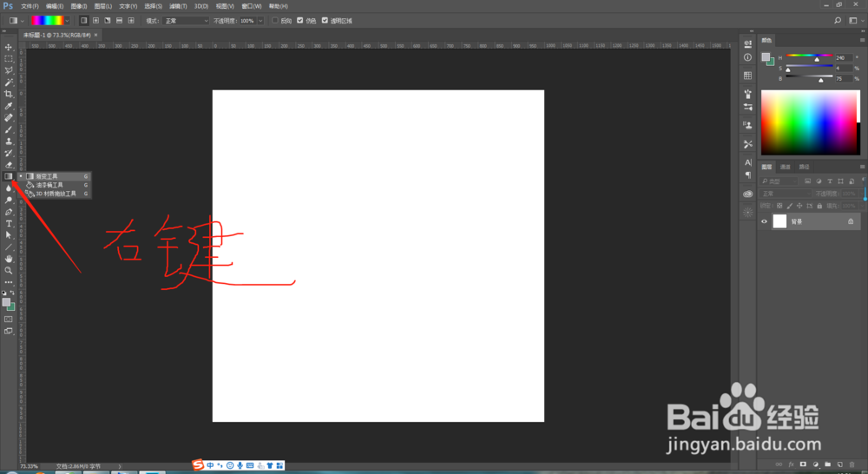Screen dimensions: 868x474
Task: Open the Opacity (不透明度) slider dropdown
Action: tap(260, 21)
